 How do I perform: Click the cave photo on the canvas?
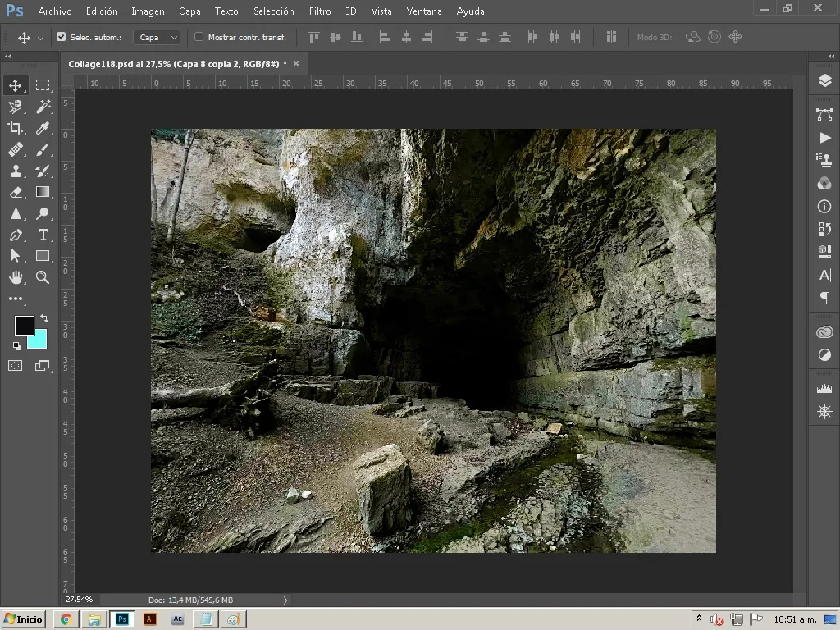433,340
